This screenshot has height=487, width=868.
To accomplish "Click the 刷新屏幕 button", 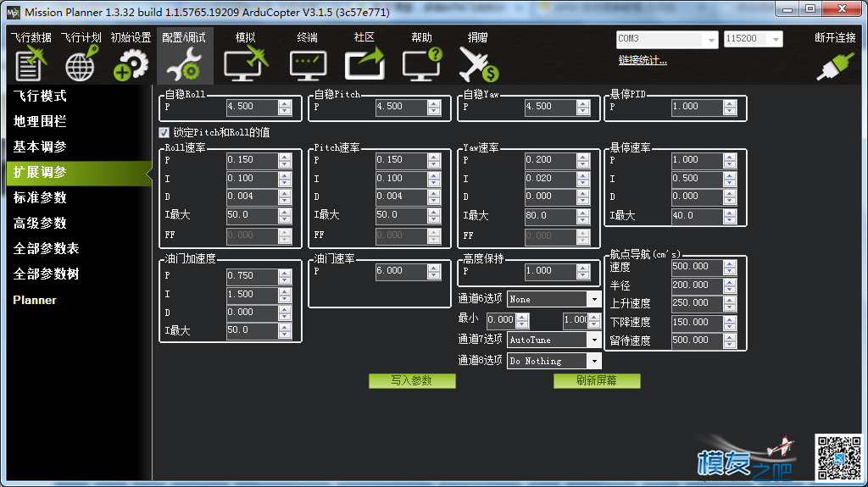I will [597, 381].
